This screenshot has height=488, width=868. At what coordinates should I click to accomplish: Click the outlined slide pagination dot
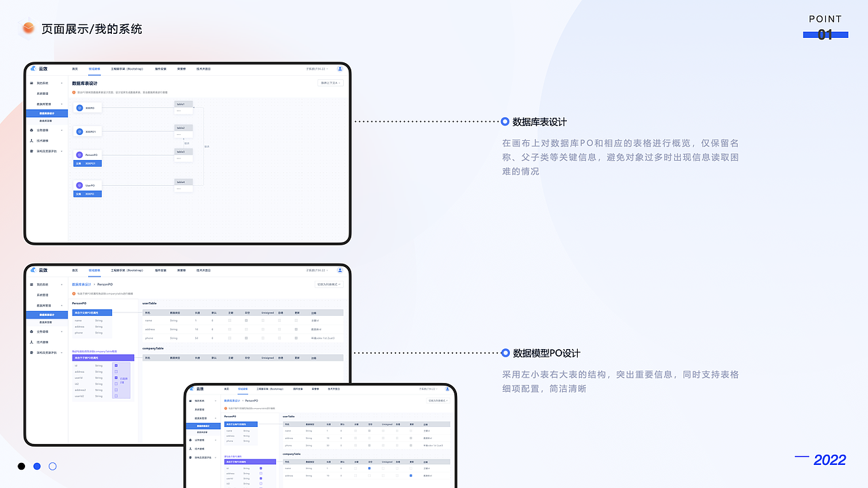53,466
